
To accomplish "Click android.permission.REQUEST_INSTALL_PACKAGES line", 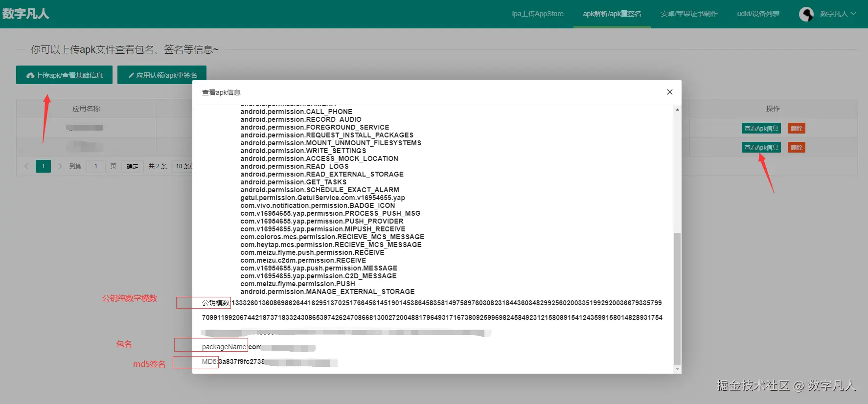I will click(x=327, y=135).
